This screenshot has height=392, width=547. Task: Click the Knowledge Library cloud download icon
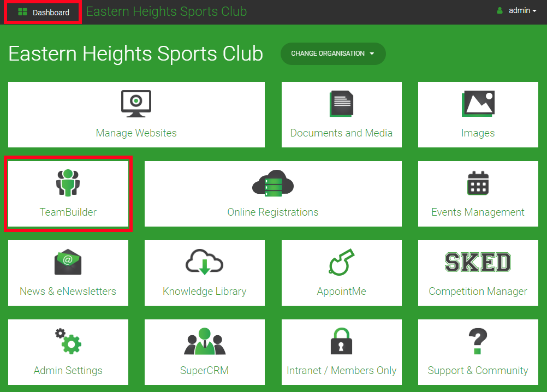tap(204, 262)
